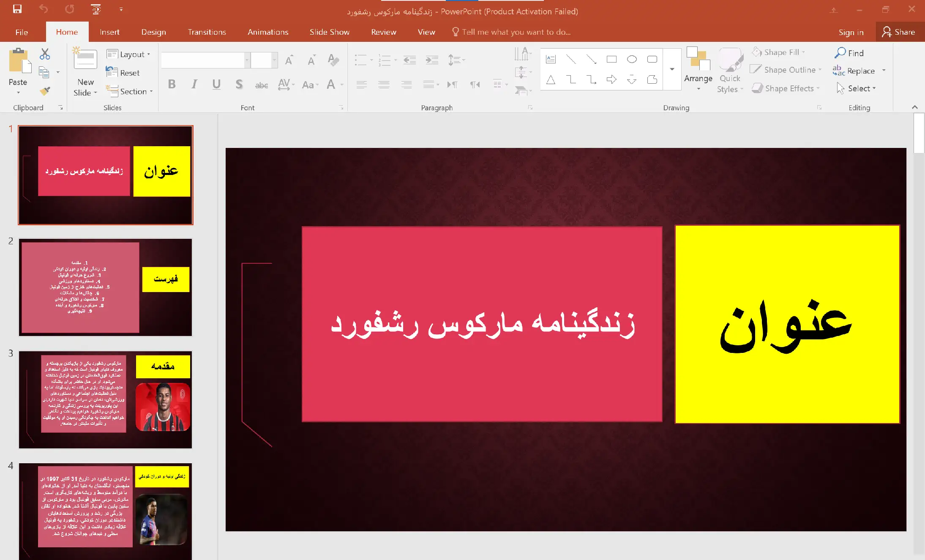Decrease list indent level
The image size is (925, 560).
coord(409,60)
